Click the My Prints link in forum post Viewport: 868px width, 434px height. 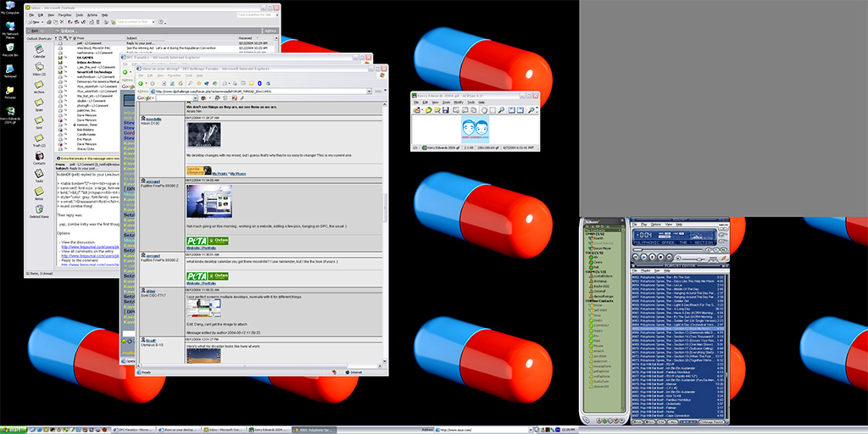pos(220,173)
